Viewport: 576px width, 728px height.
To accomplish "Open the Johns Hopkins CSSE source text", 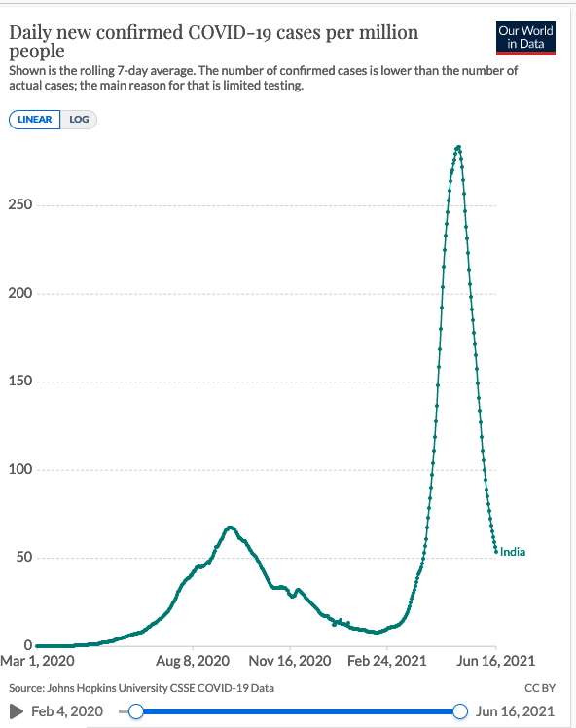I will point(141,688).
